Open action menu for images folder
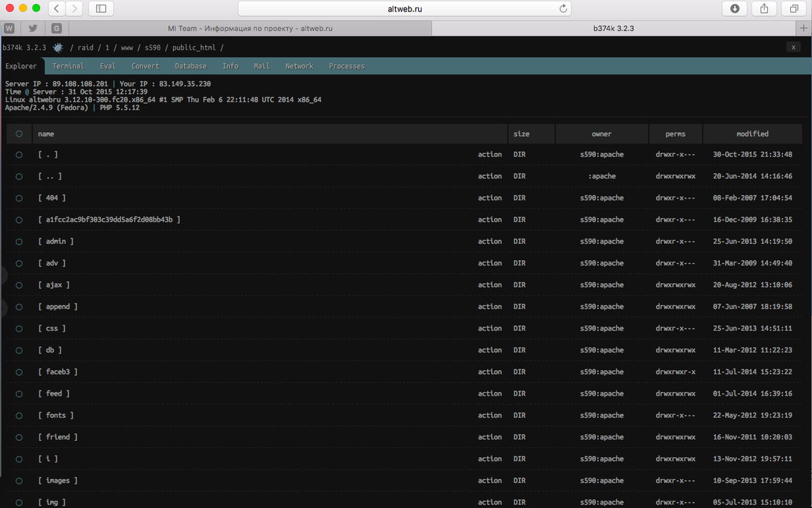The height and width of the screenshot is (508, 812). click(x=490, y=480)
